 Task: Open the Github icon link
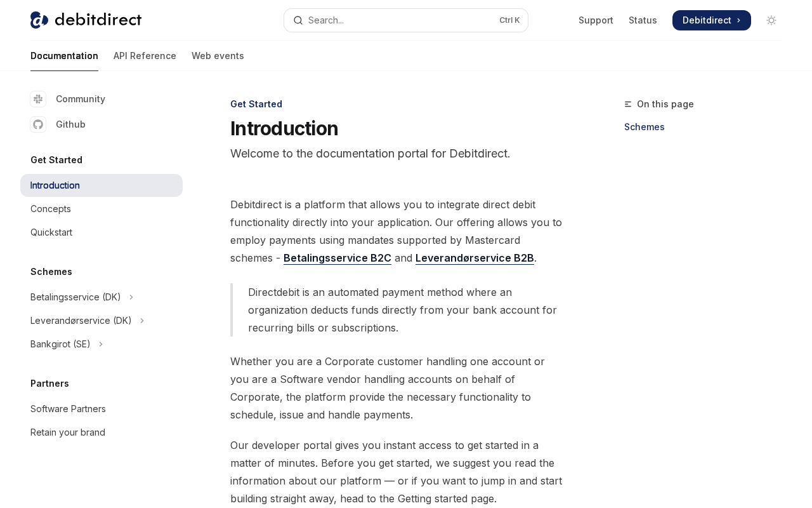tap(38, 124)
